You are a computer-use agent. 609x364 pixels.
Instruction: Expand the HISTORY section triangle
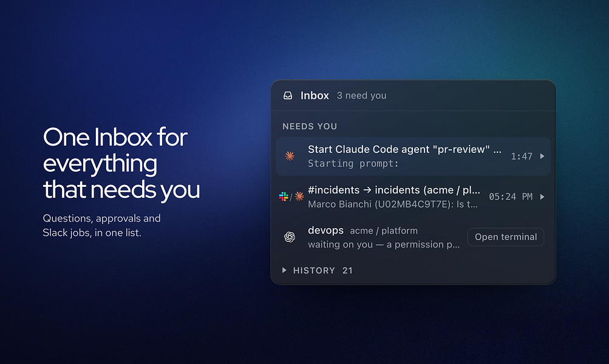coord(284,270)
